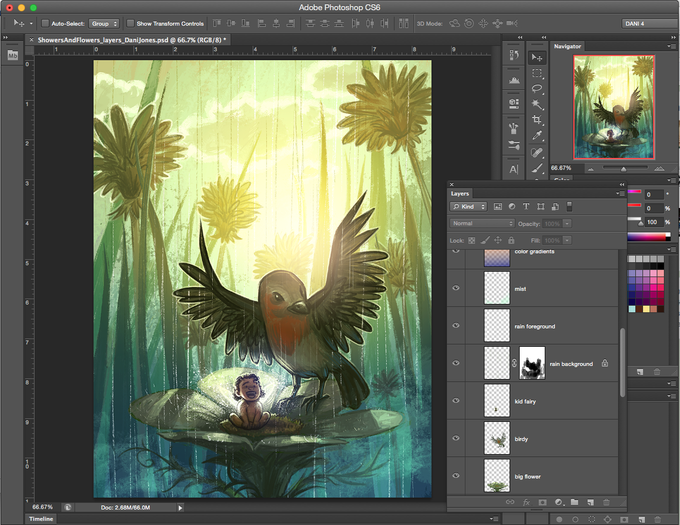Open the Opacity slider dropdown arrow
The height and width of the screenshot is (525, 680).
pyautogui.click(x=567, y=224)
